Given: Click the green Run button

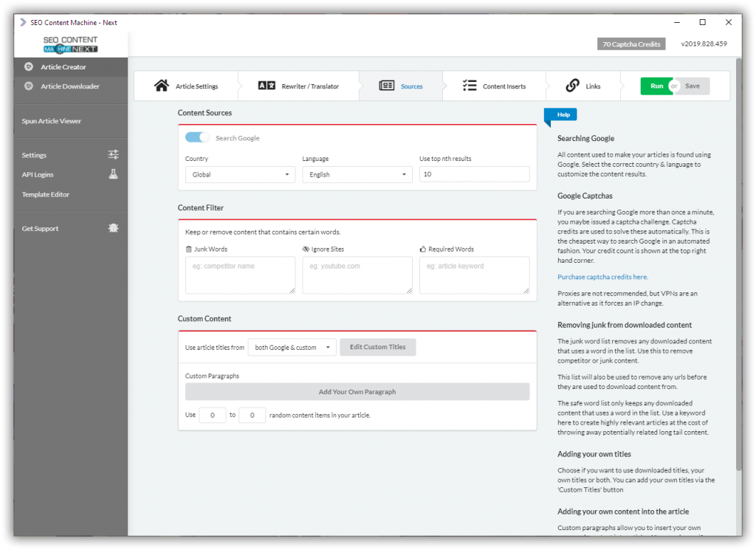Looking at the screenshot, I should [x=656, y=86].
